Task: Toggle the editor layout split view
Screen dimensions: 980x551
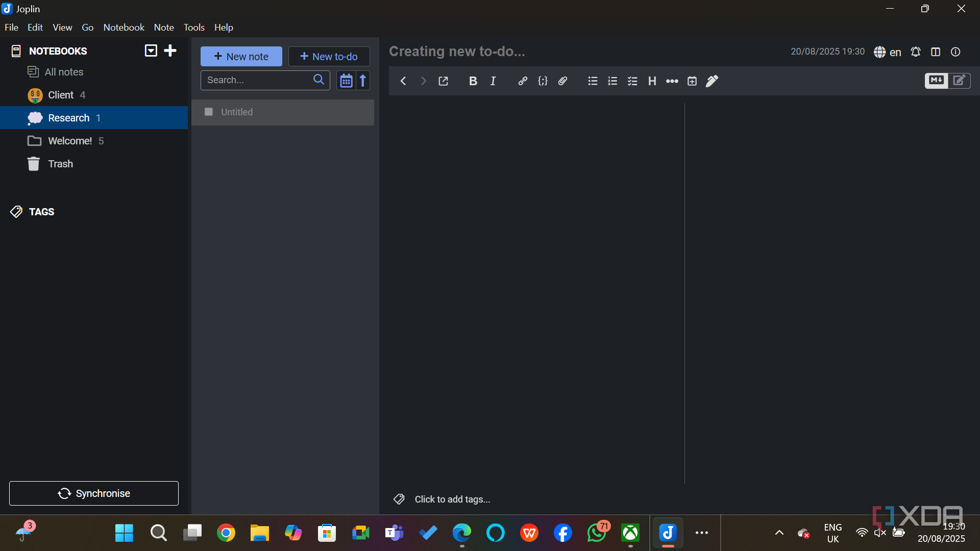Action: pyautogui.click(x=936, y=52)
